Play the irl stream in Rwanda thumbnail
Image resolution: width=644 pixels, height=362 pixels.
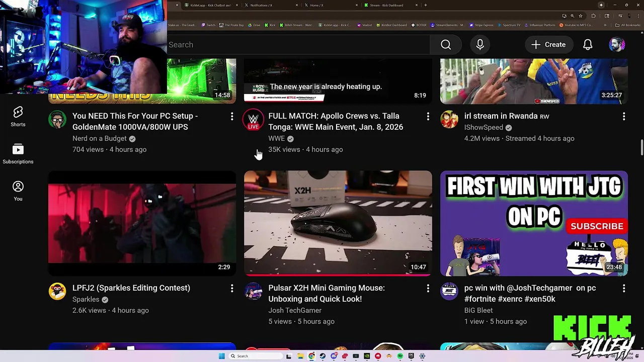[x=534, y=81]
